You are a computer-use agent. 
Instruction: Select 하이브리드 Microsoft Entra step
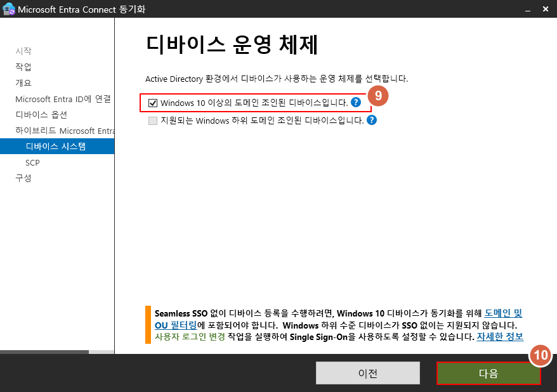65,131
